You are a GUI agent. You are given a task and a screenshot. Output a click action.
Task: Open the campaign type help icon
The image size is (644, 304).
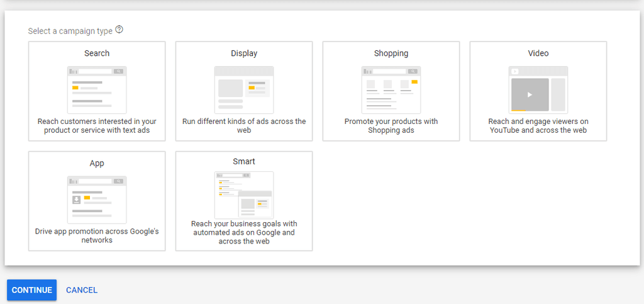coord(119,30)
